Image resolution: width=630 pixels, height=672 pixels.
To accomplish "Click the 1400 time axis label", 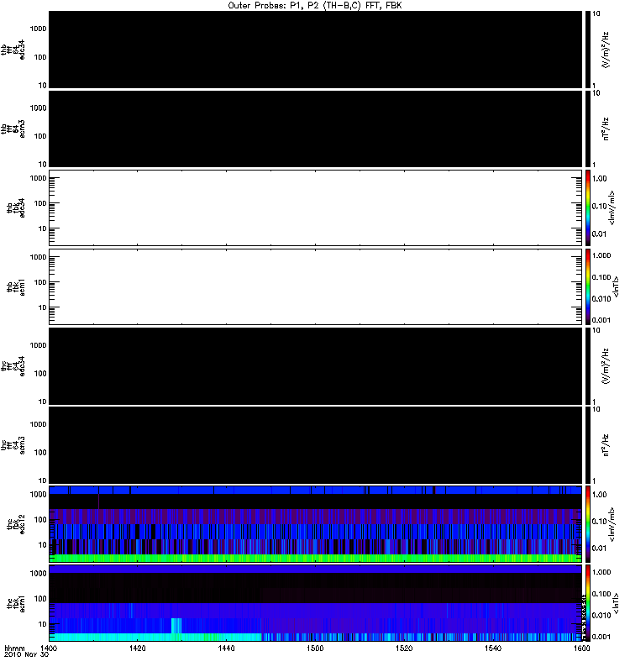I will tap(49, 648).
